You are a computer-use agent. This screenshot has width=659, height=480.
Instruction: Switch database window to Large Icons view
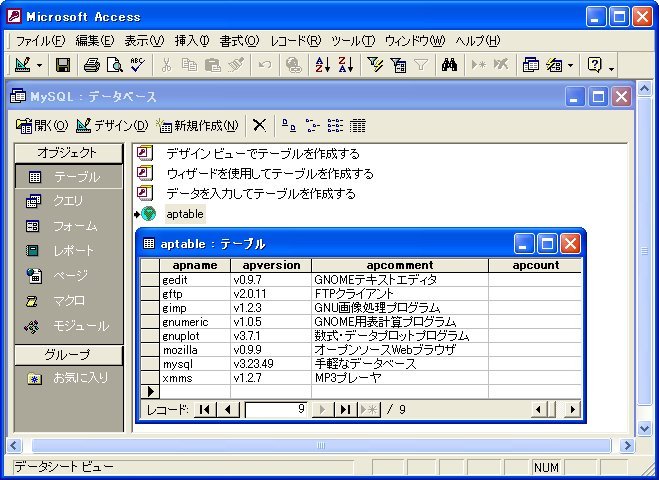[x=288, y=125]
